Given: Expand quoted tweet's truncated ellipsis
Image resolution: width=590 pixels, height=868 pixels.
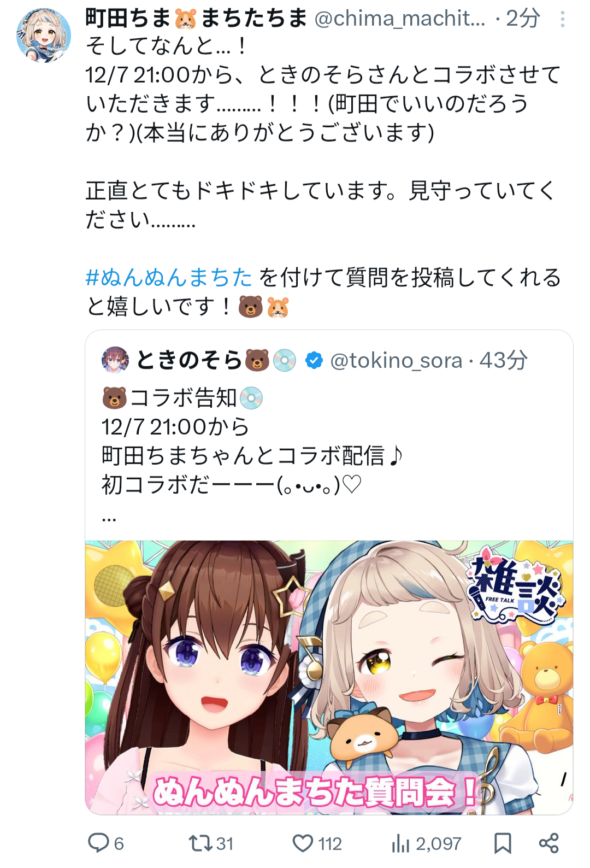Looking at the screenshot, I should click(x=109, y=516).
